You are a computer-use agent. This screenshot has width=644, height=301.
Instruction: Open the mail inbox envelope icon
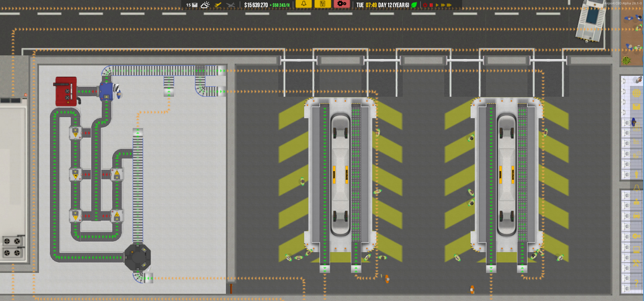(195, 5)
